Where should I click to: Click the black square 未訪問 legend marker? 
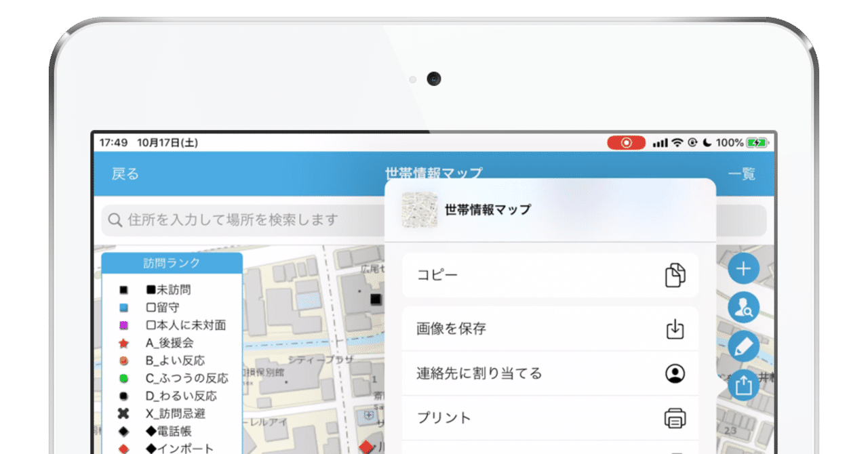[x=123, y=290]
